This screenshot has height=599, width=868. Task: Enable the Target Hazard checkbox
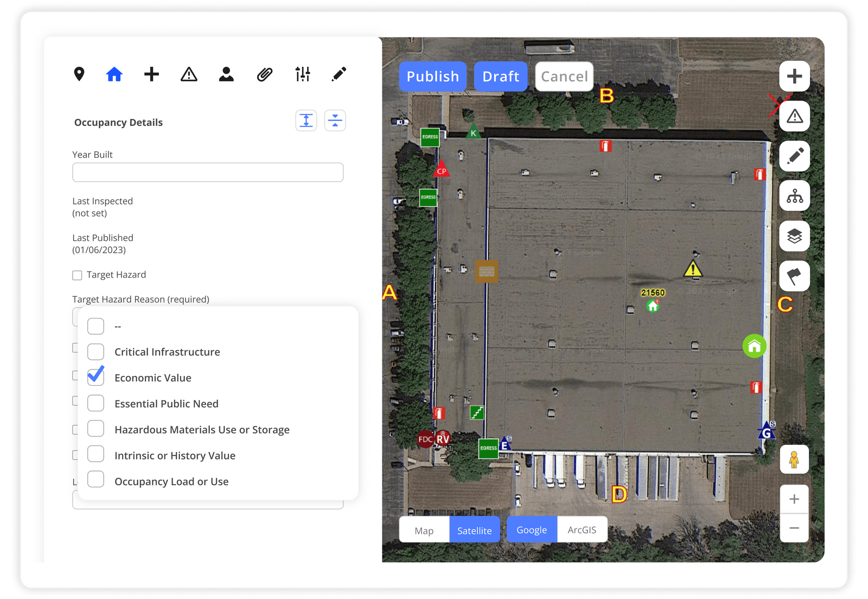77,275
